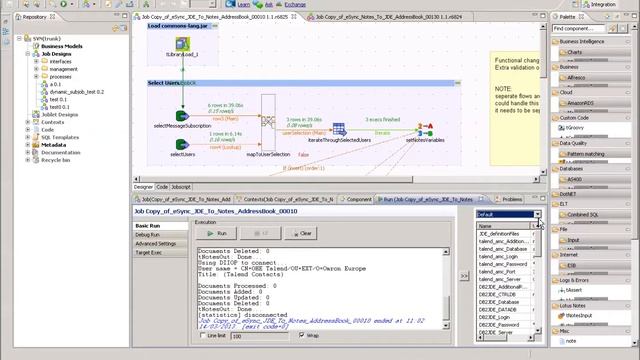Open the Charts palette folder
This screenshot has width=640, height=360.
(575, 52)
